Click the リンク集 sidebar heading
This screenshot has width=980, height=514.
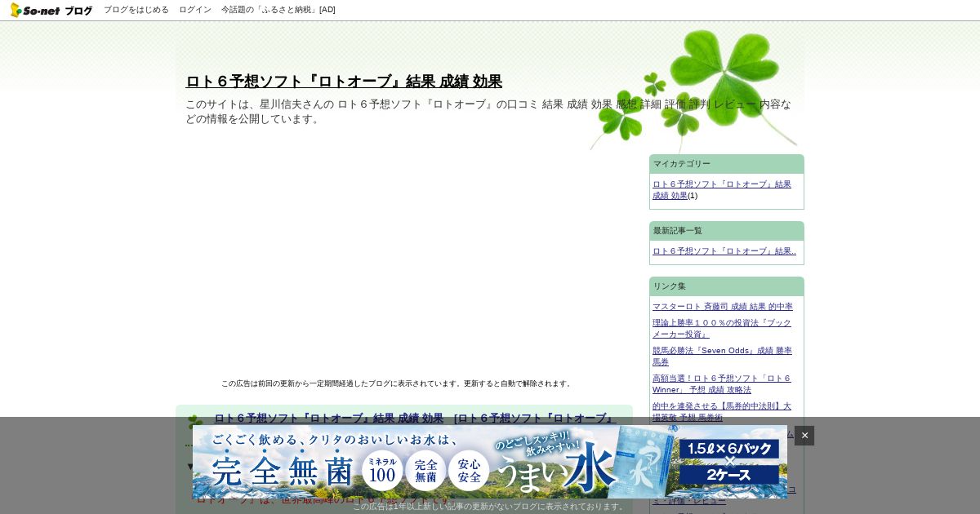click(727, 286)
